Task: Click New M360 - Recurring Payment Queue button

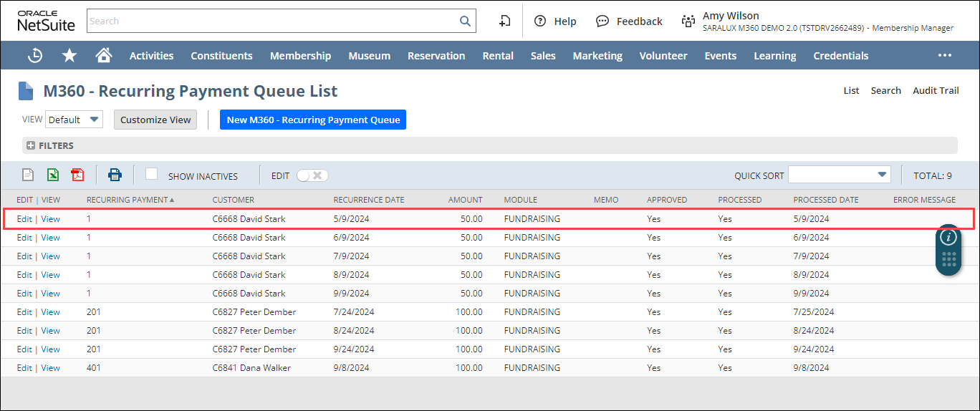Action: (x=313, y=120)
